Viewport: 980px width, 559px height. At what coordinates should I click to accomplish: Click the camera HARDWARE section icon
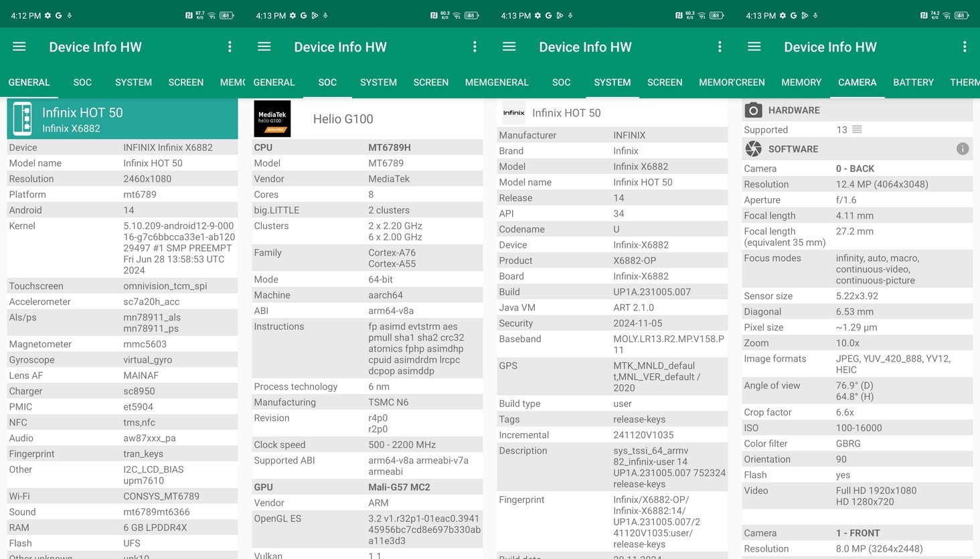pyautogui.click(x=754, y=110)
